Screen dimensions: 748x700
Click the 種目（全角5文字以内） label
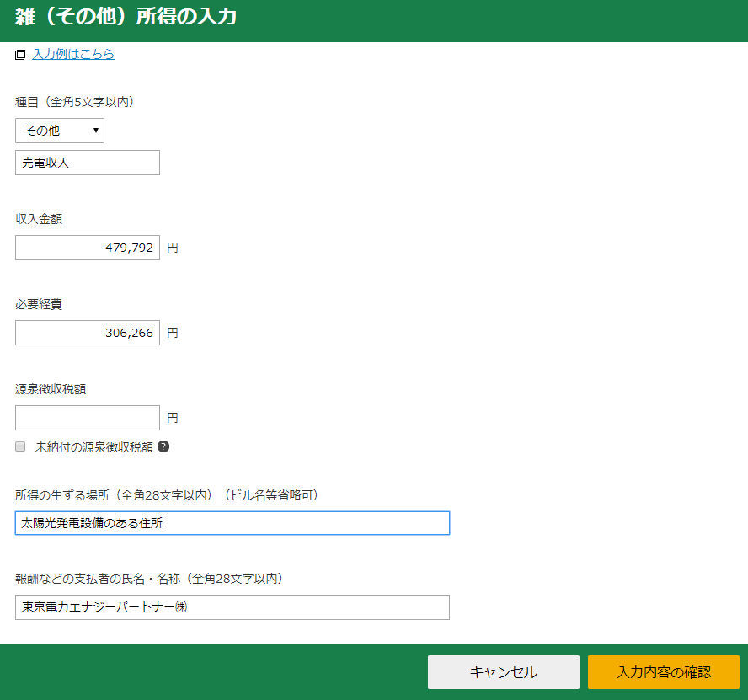point(75,102)
